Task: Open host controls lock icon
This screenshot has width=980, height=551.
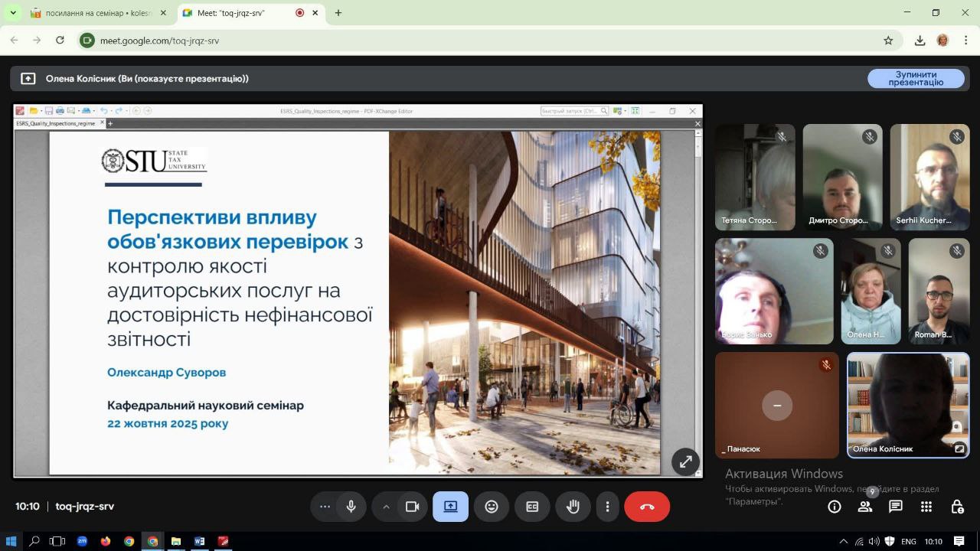Action: click(x=957, y=507)
